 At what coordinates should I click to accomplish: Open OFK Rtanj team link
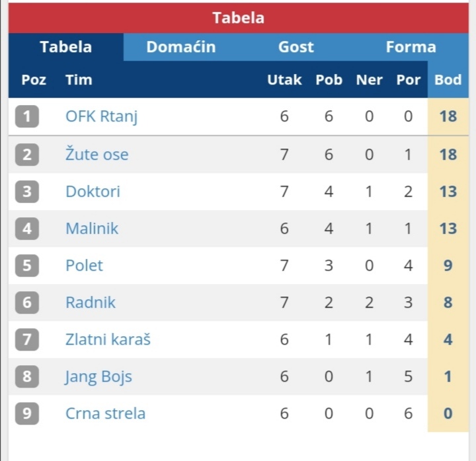click(101, 117)
